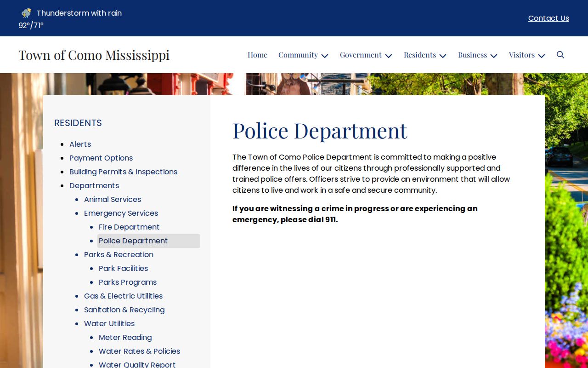Click the thunderstorm weather icon

pos(26,13)
